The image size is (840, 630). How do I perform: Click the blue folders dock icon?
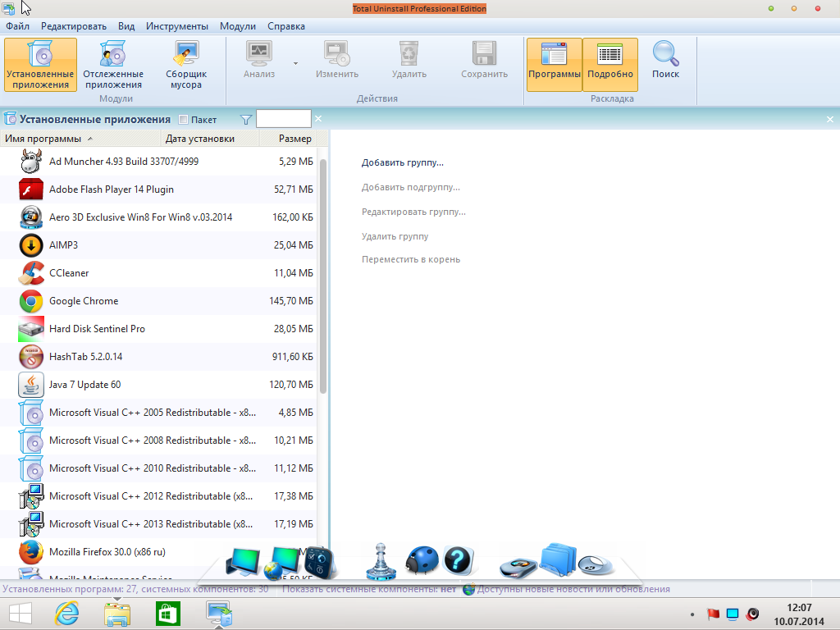tap(558, 559)
